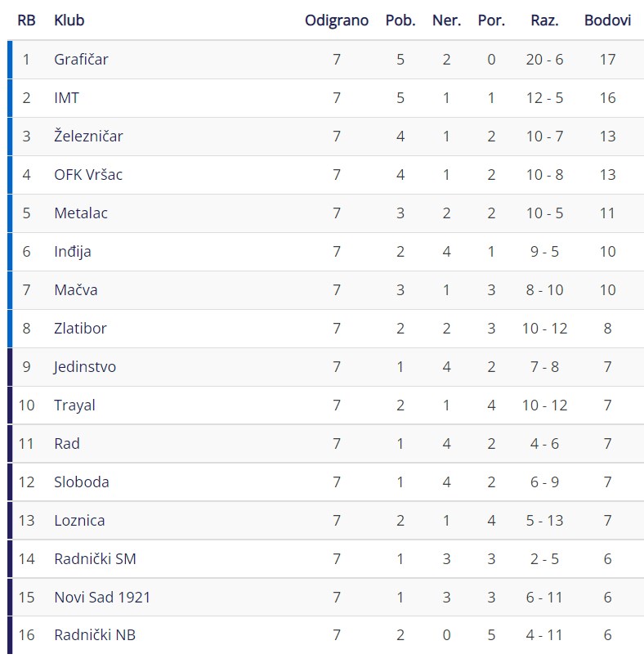Open the IMT club entry
This screenshot has width=644, height=672.
(66, 98)
